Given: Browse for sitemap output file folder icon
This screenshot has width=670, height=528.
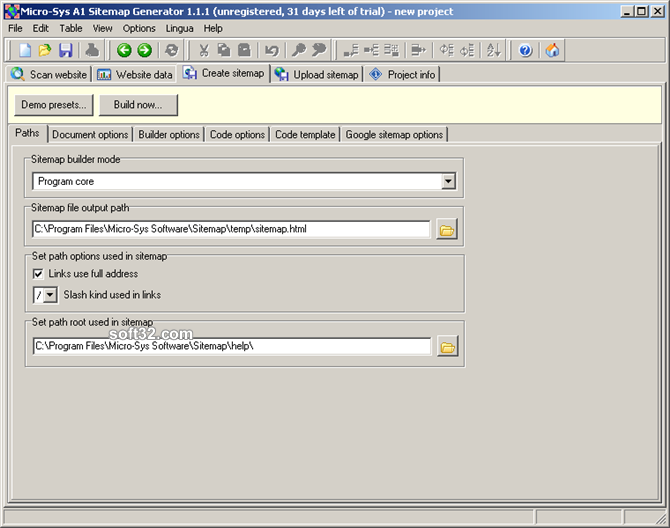Looking at the screenshot, I should [447, 229].
